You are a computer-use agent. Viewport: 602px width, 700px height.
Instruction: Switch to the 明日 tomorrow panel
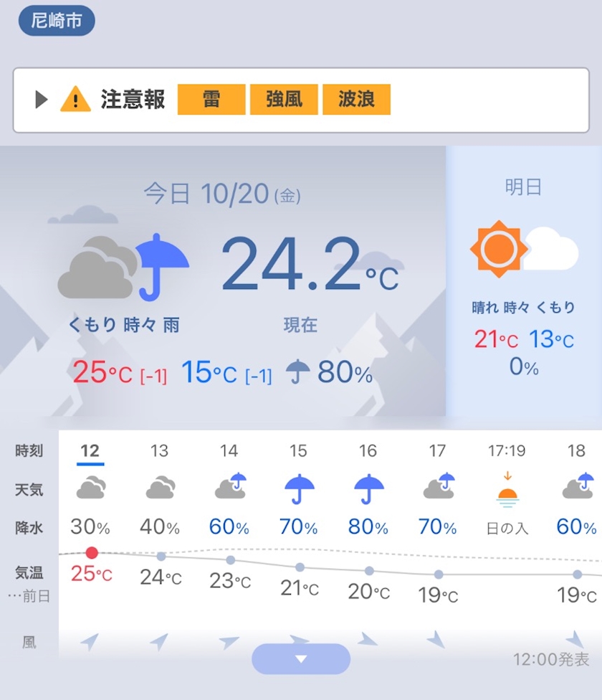pos(523,187)
